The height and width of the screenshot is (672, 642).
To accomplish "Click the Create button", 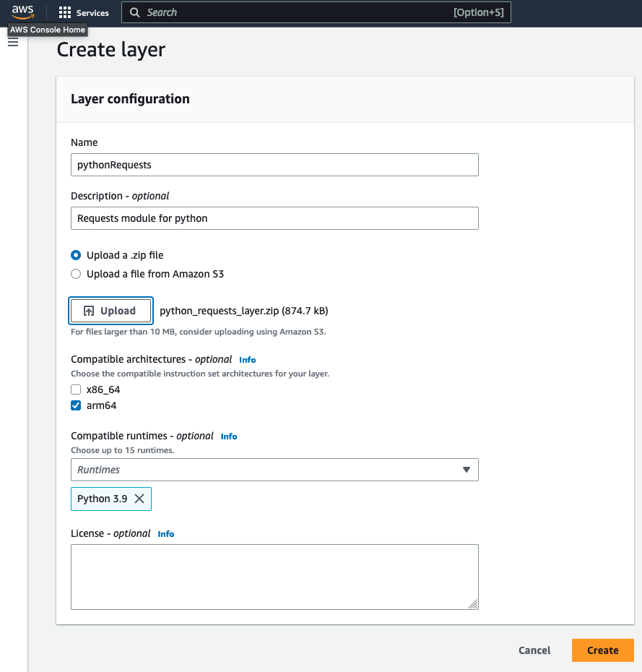I will pos(602,650).
